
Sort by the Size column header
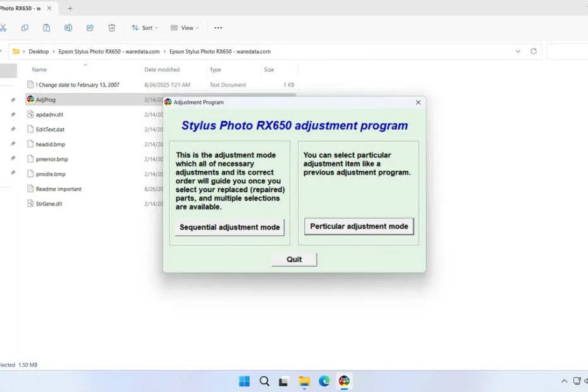pos(269,70)
